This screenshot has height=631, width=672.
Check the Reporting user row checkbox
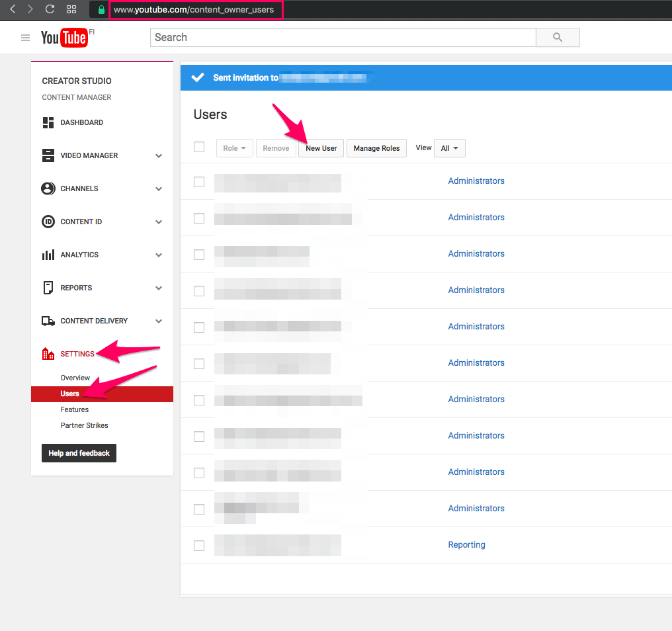tap(199, 546)
